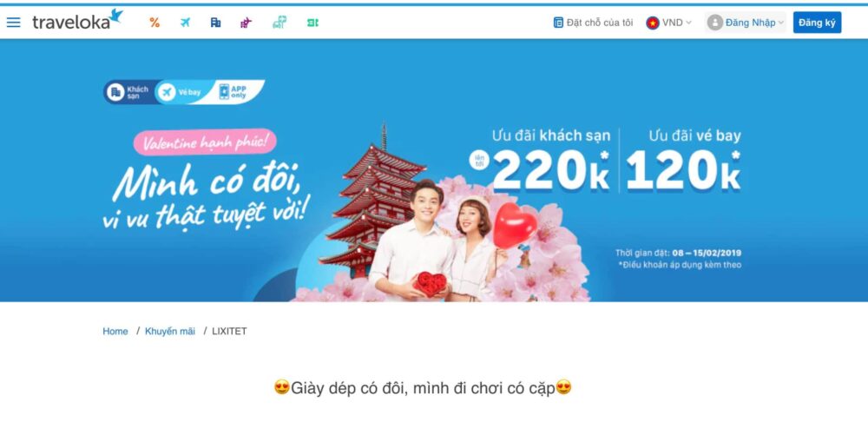Open the purple flight plus hotel icon
The image size is (868, 422).
[246, 23]
